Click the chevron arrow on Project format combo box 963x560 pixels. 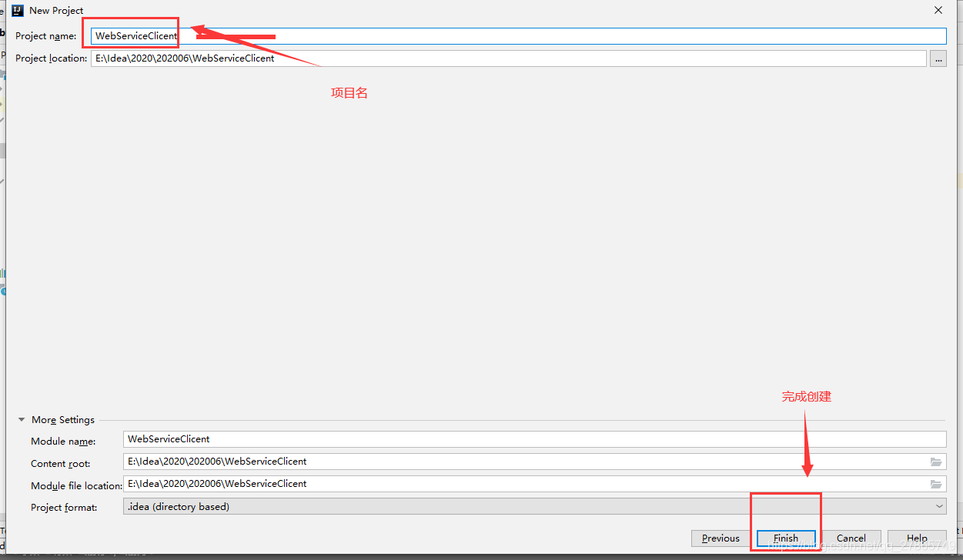tap(939, 506)
